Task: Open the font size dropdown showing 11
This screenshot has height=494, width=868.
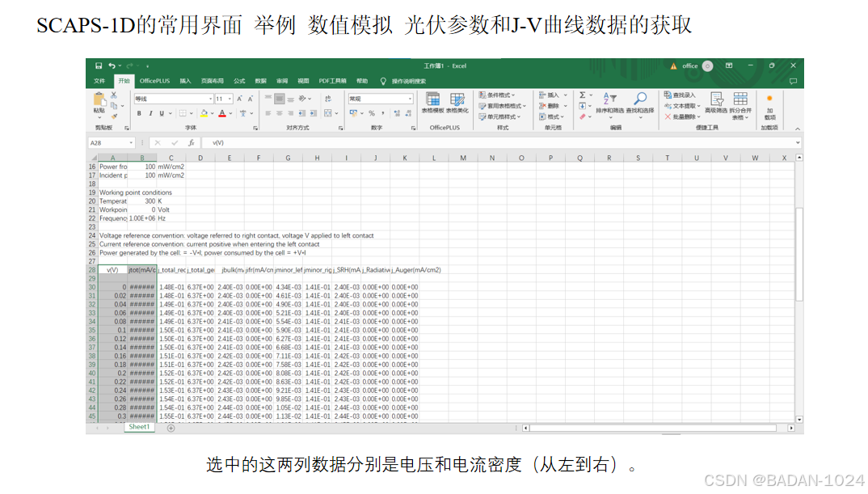Action: 230,99
